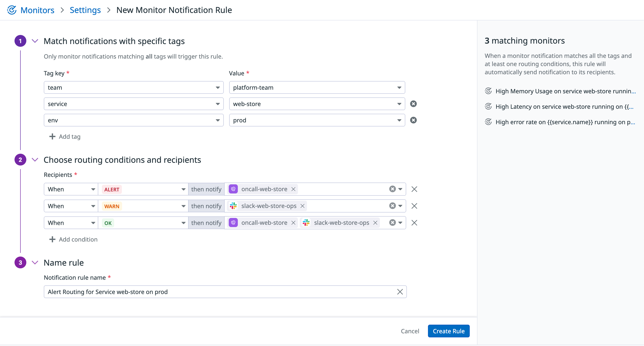Click the Slack icon on slack-web-store-ops chip
Screen dimensions: 644x346
(233, 206)
